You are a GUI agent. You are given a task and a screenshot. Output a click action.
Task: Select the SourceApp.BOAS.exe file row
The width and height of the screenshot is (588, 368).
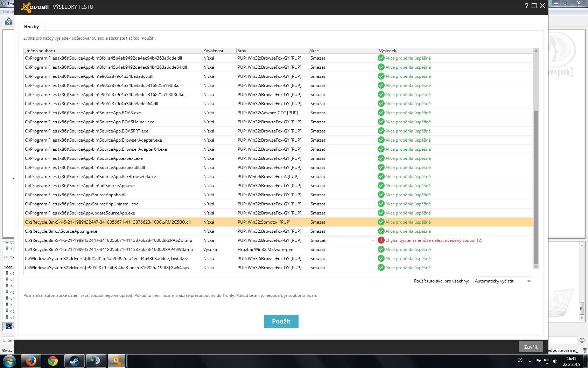278,113
